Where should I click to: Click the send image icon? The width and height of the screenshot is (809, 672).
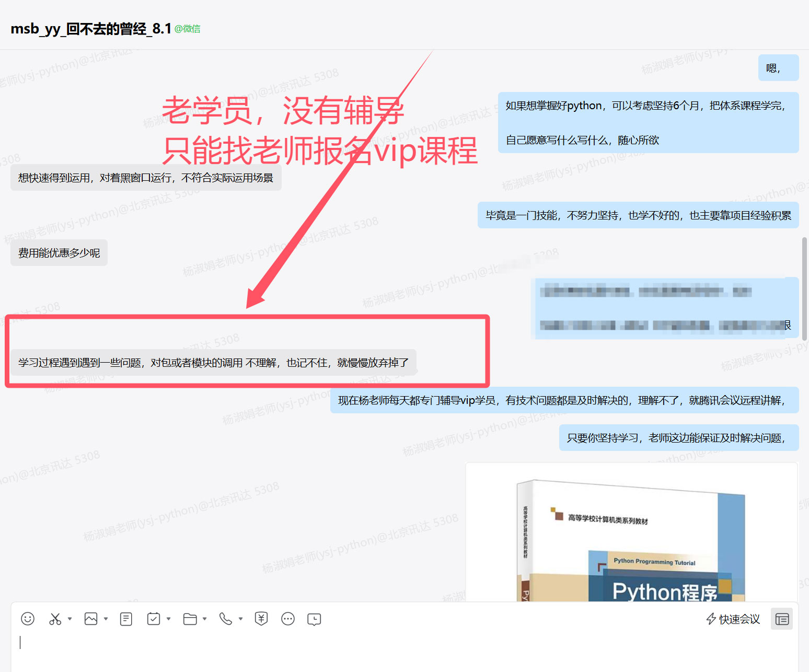[x=91, y=619]
